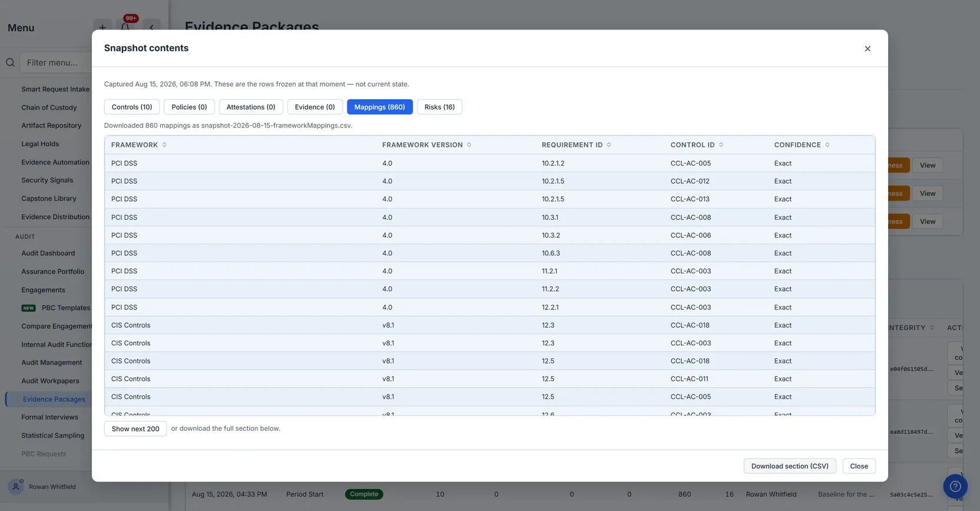The width and height of the screenshot is (980, 511).
Task: Click hash 5a03c4c5e25 in background table
Action: coord(911,494)
